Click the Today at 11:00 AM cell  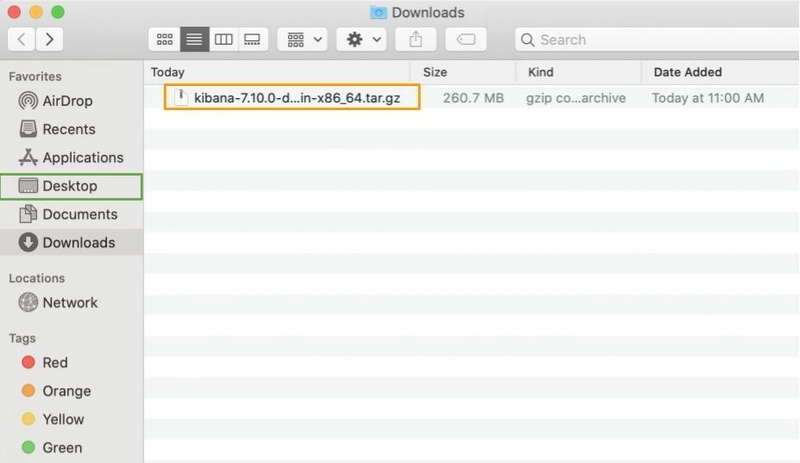tap(708, 98)
